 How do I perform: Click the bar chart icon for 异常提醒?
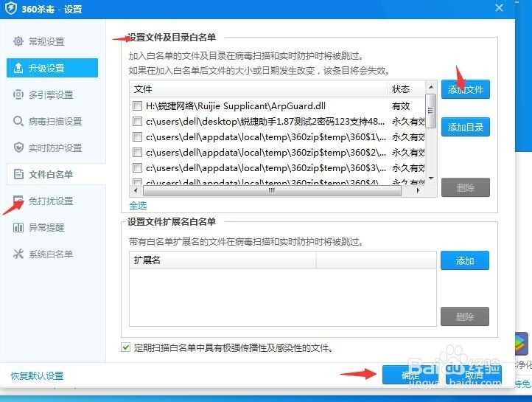click(18, 227)
